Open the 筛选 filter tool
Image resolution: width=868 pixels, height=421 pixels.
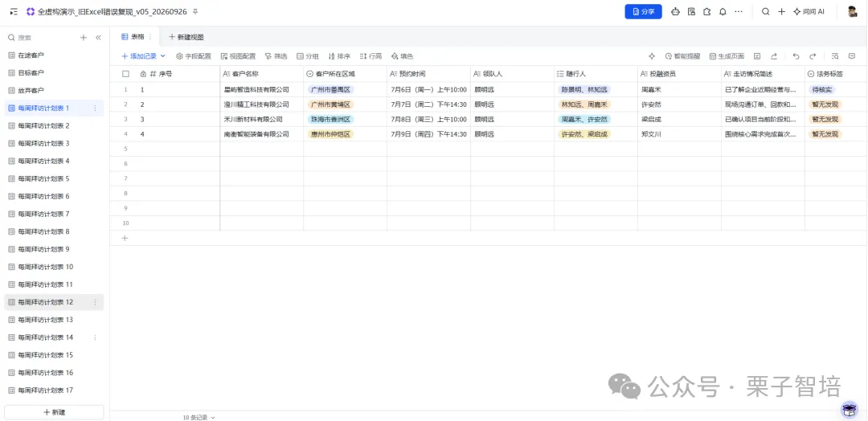(276, 56)
